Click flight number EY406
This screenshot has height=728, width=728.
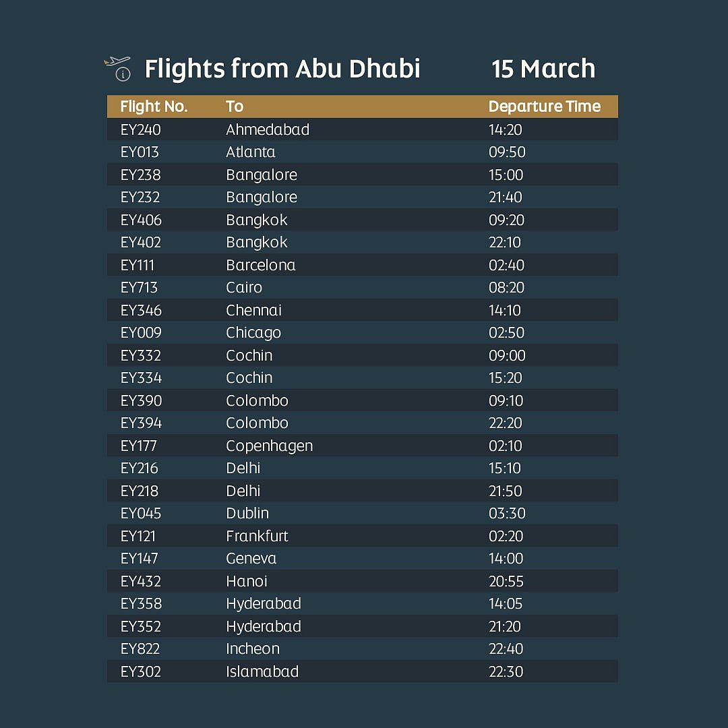pyautogui.click(x=141, y=220)
